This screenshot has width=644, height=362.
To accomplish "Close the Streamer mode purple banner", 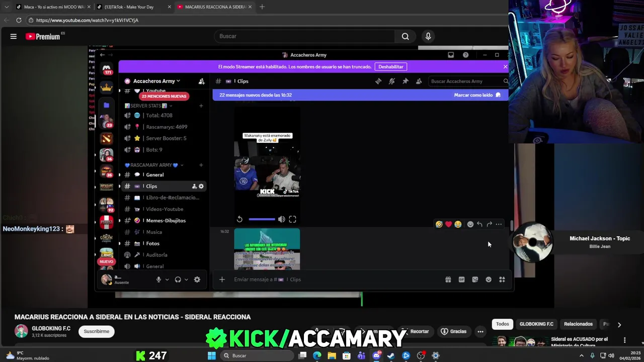I will coord(505,66).
